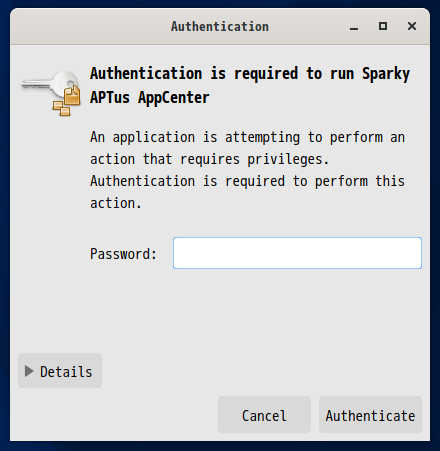Click the 'An application is attempting' description line

click(x=247, y=137)
